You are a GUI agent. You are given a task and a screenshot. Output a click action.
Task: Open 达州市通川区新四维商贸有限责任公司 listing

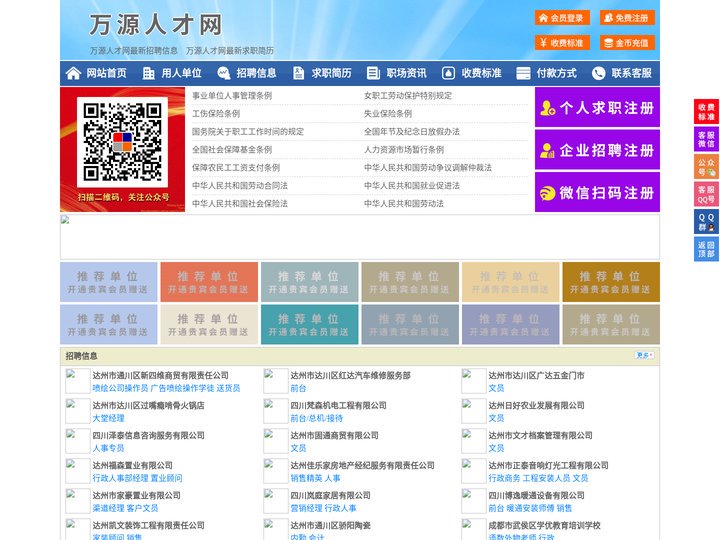[160, 375]
